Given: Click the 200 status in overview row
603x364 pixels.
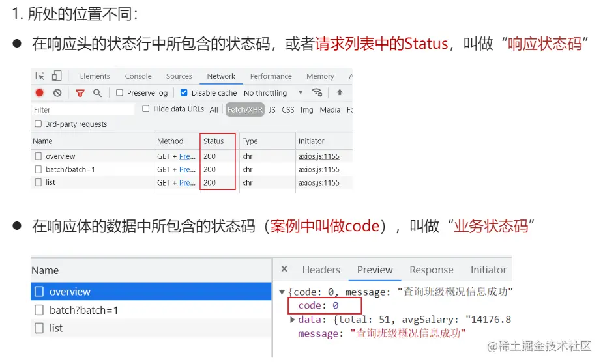Looking at the screenshot, I should click(210, 156).
